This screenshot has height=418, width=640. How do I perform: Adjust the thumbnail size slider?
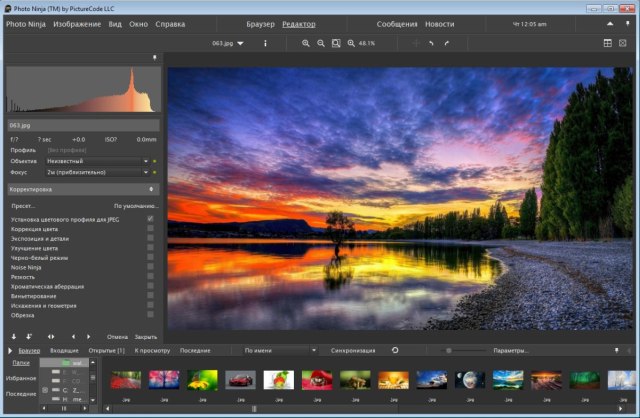click(x=448, y=351)
